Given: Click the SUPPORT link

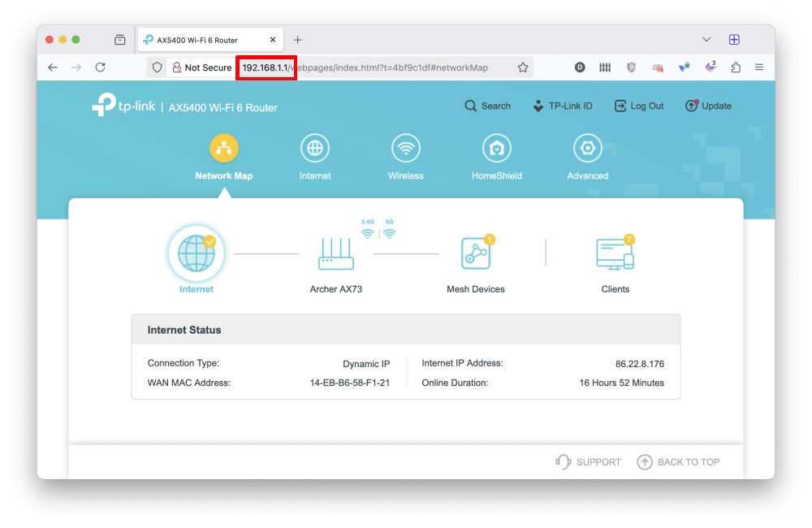Looking at the screenshot, I should coord(588,461).
